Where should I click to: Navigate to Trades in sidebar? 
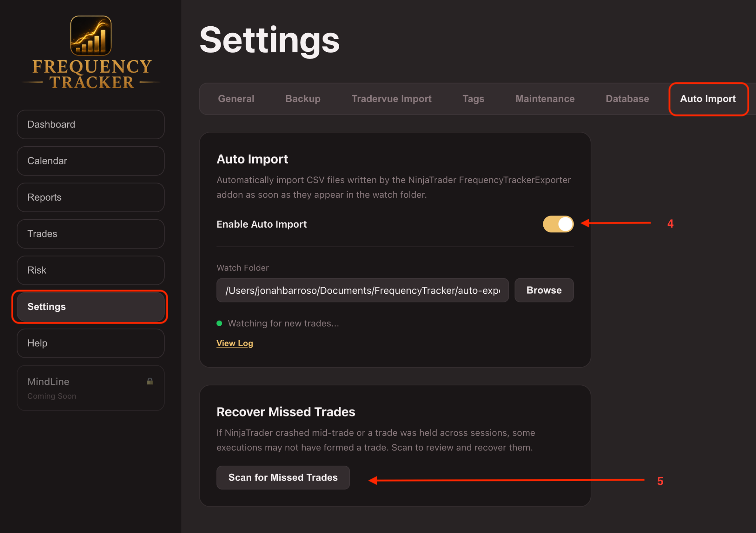pyautogui.click(x=91, y=234)
